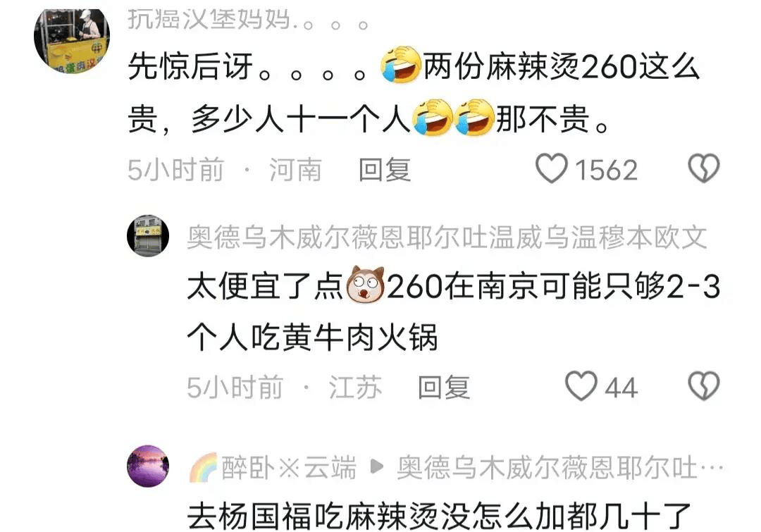Tap the crying-laughing emoji after 先惊后讶
761x532 pixels.
coord(401,65)
